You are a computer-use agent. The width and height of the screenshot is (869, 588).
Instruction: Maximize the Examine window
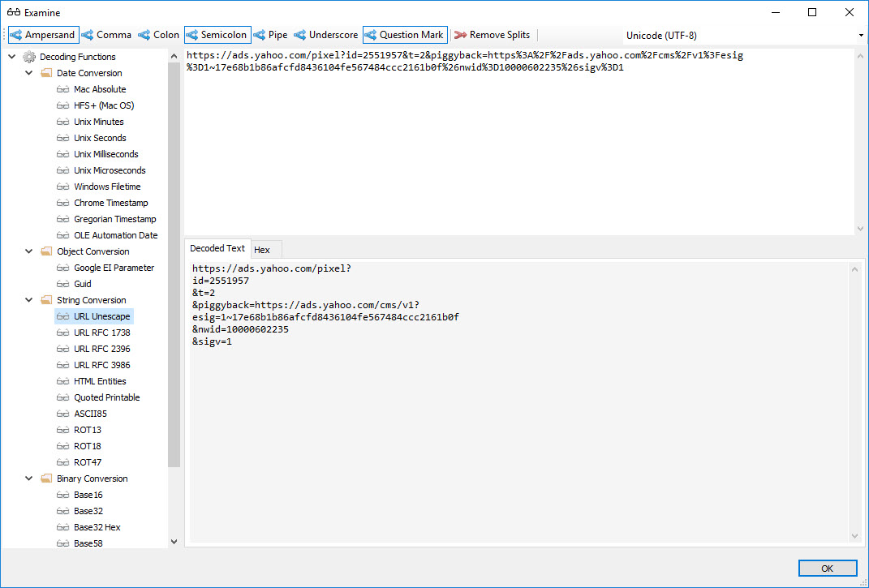pos(812,12)
